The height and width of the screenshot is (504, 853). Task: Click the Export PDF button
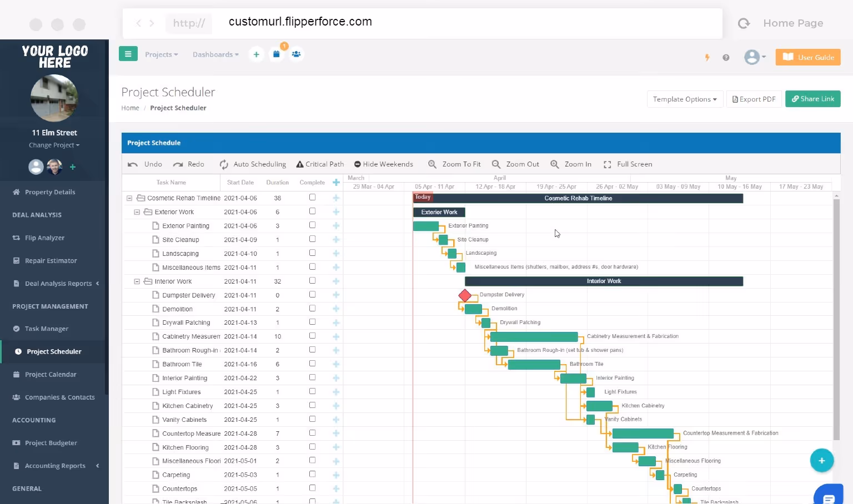pos(754,99)
